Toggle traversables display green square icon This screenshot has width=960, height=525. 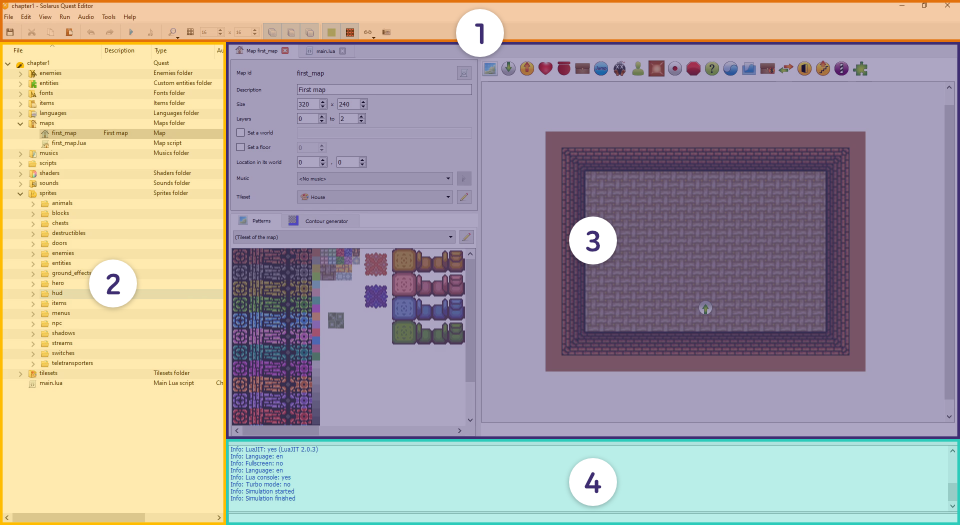(331, 32)
